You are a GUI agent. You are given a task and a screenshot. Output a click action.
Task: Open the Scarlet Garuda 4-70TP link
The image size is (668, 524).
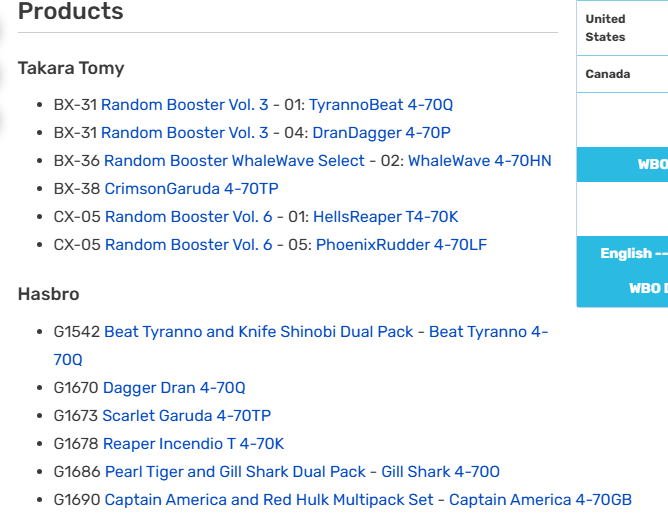coord(186,416)
